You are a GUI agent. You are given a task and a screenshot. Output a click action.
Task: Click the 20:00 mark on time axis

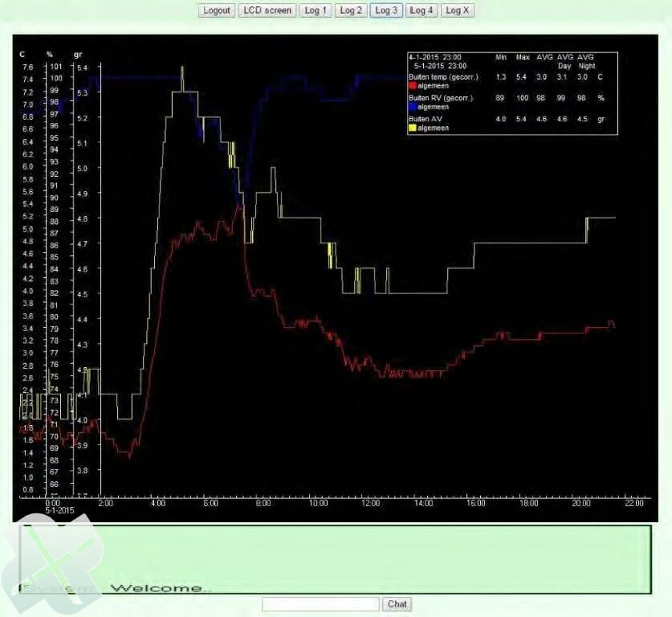[581, 503]
